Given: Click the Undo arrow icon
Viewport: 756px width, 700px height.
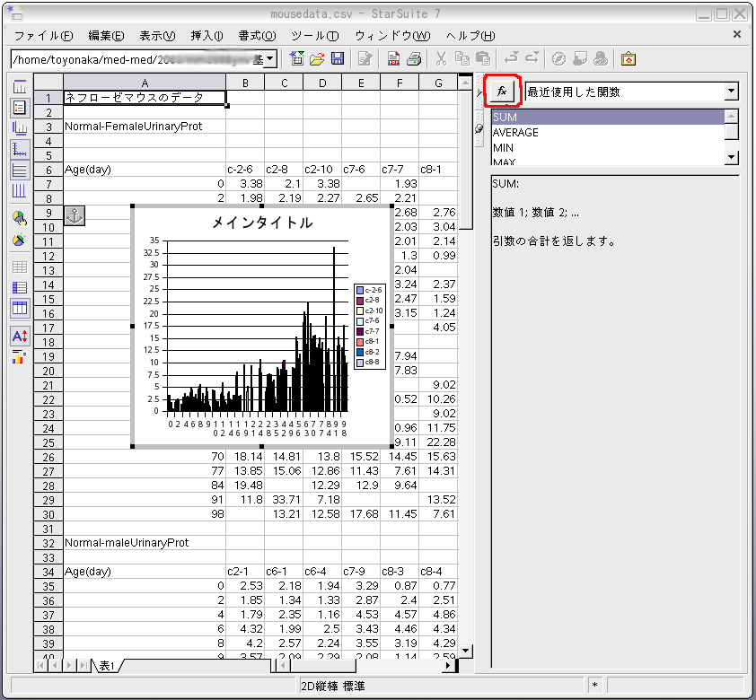Looking at the screenshot, I should pos(511,58).
